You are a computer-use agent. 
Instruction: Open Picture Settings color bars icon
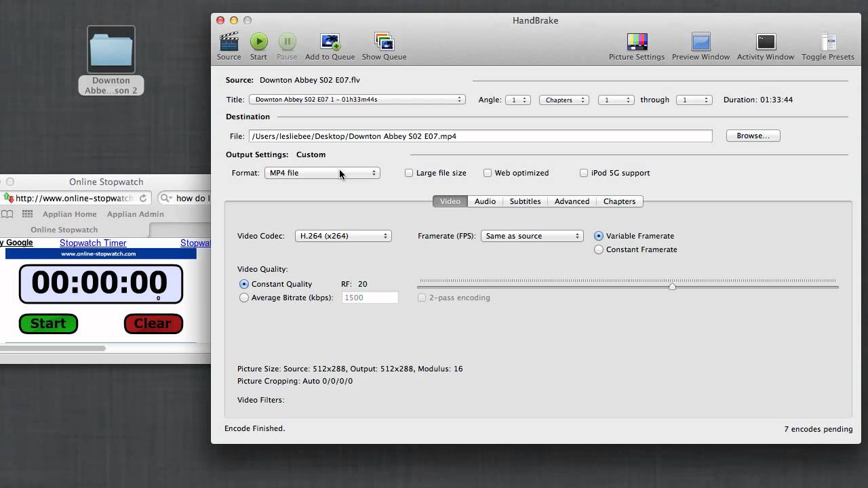click(x=637, y=41)
